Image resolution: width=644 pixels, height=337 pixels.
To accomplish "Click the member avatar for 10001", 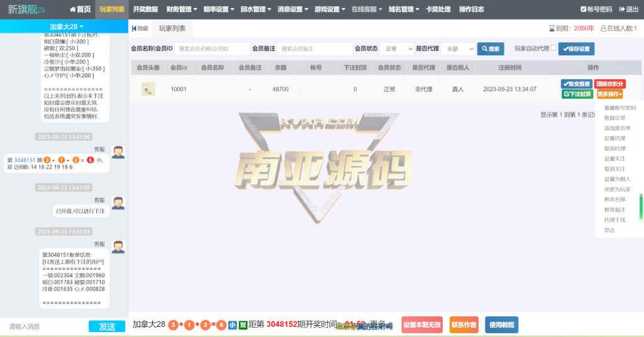I will [148, 89].
